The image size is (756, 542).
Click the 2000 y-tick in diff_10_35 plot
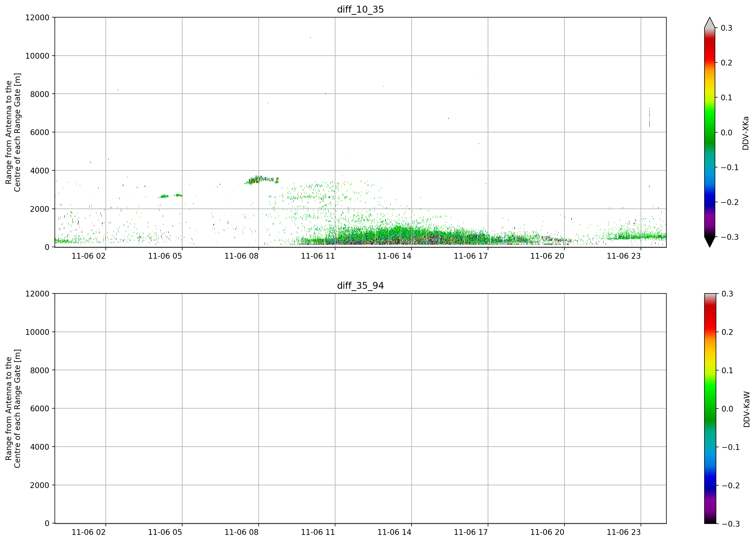pos(40,209)
